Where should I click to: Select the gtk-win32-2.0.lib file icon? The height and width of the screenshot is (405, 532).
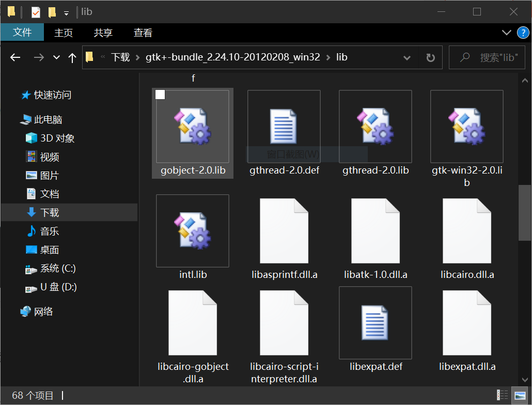[466, 127]
